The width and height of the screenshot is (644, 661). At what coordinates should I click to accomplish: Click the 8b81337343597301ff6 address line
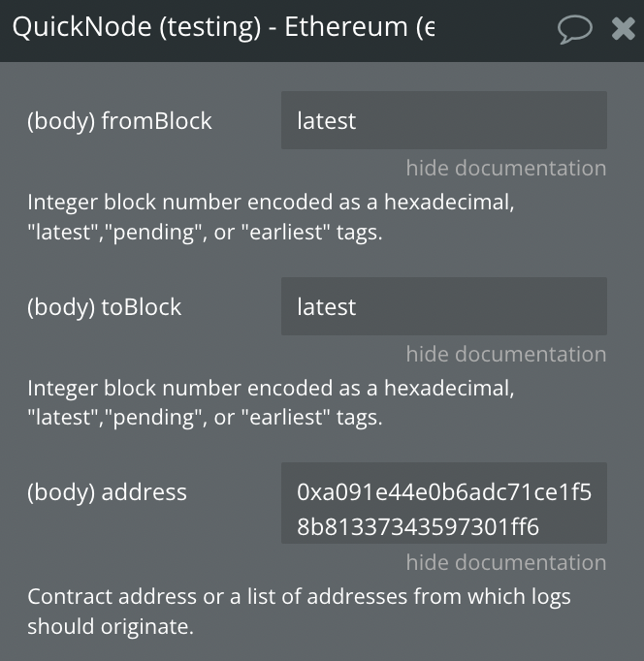(x=418, y=526)
